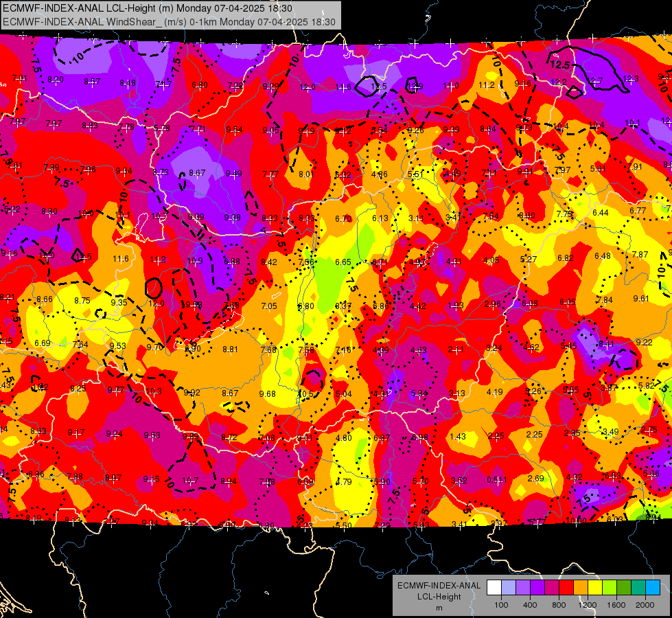Pick the light purple legend swatch
The width and height of the screenshot is (672, 618).
[523, 588]
